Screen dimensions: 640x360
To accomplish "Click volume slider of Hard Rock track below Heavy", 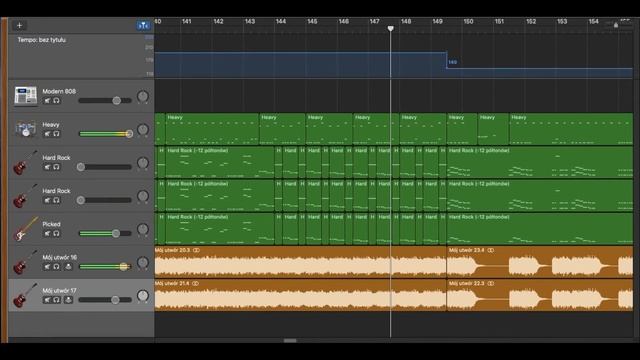I will [x=81, y=167].
